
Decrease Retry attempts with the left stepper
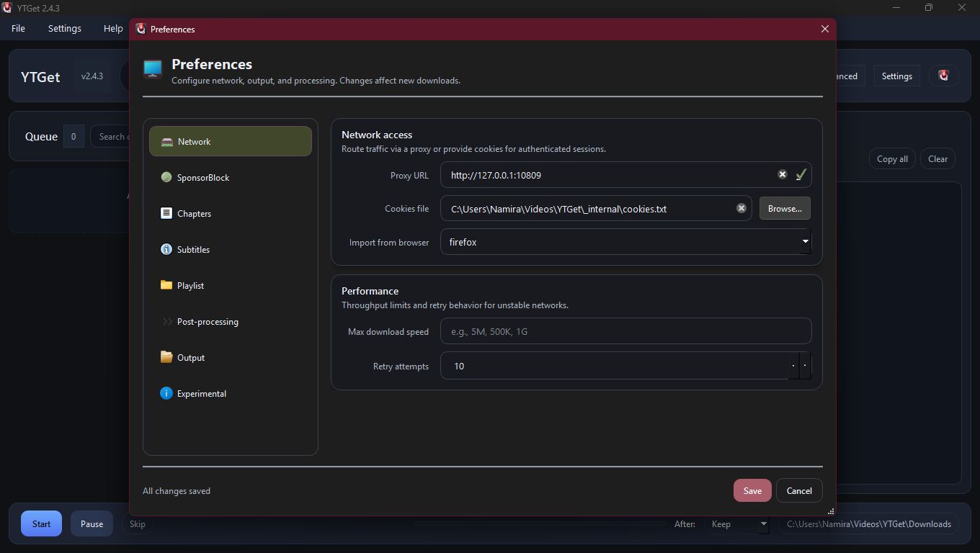pyautogui.click(x=793, y=366)
